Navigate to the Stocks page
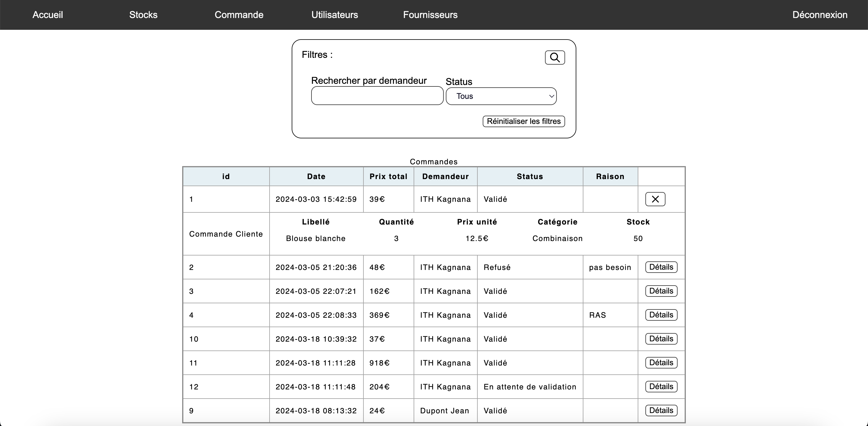The image size is (868, 426). [x=143, y=15]
